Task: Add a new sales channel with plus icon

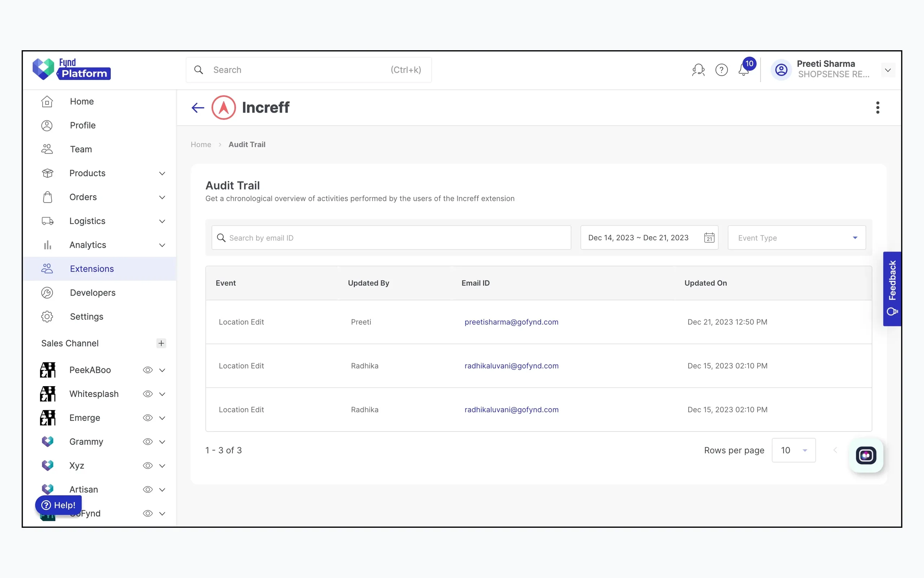Action: coord(161,343)
